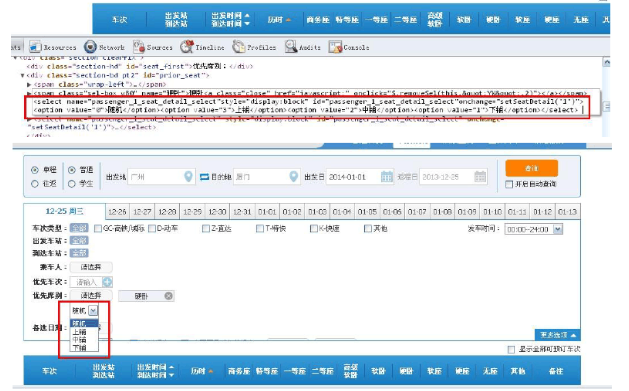Click the 全部 button for 出发车站
The image size is (629, 391).
tap(79, 241)
